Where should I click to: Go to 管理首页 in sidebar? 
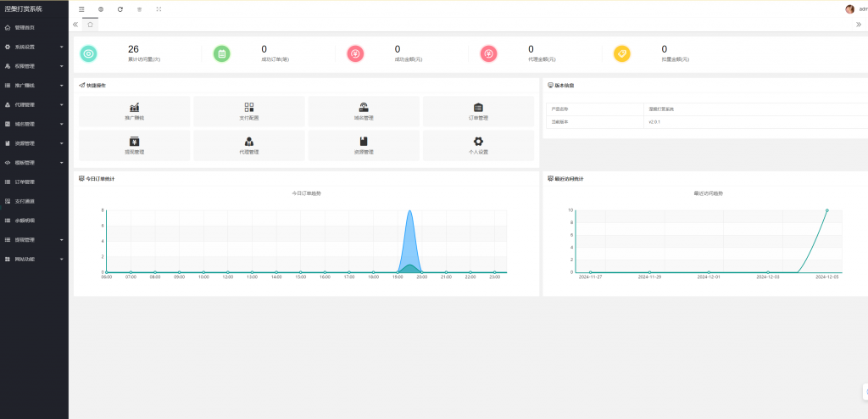point(25,27)
